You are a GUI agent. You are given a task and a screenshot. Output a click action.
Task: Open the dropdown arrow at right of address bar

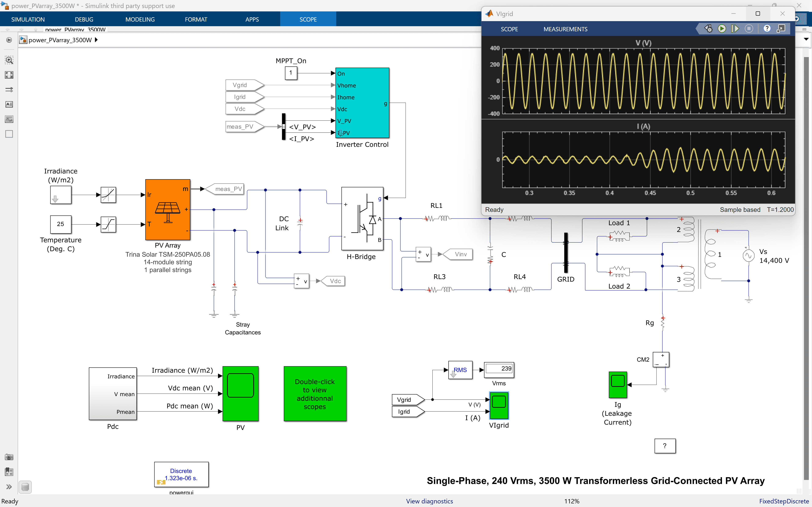tap(806, 40)
